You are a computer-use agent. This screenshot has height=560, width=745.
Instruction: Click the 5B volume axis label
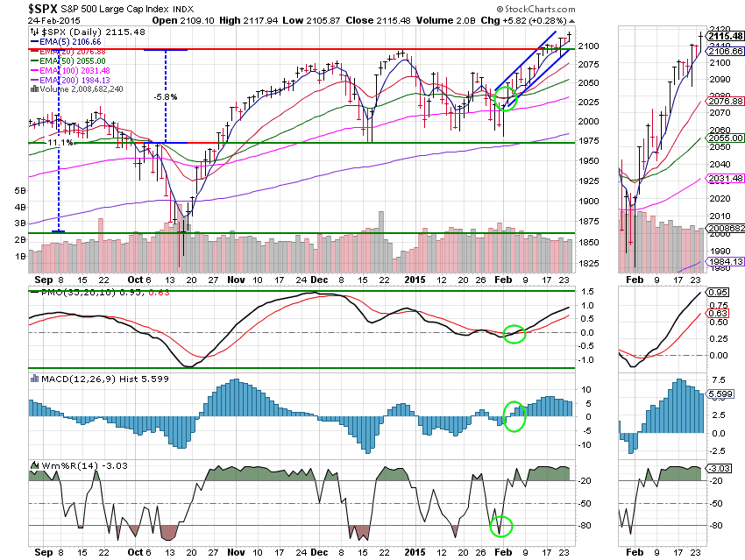[20, 190]
